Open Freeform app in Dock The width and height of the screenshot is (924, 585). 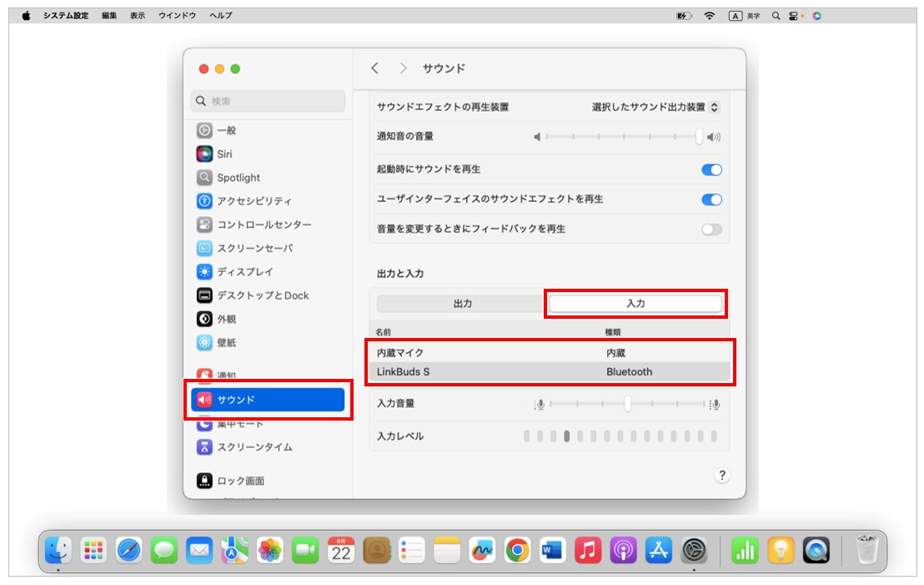pos(482,551)
